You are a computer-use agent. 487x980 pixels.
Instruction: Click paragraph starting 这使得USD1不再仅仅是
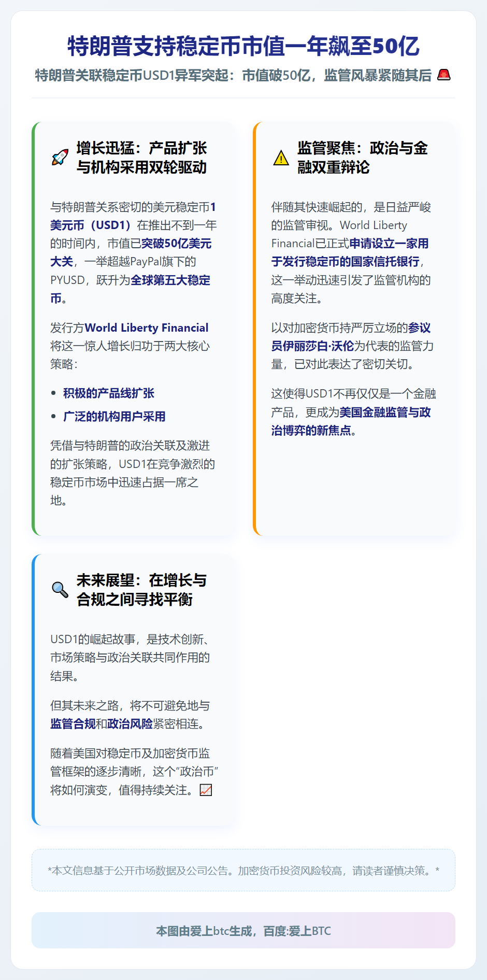click(353, 412)
